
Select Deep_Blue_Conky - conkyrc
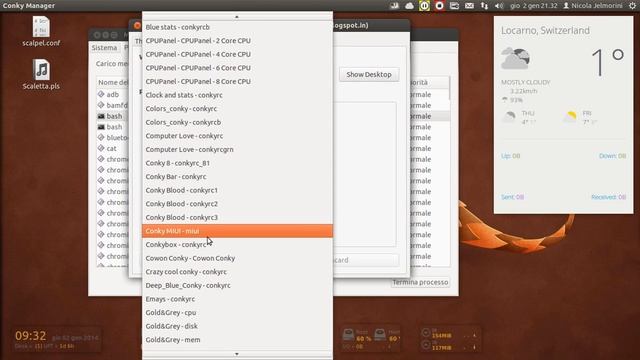pos(237,285)
